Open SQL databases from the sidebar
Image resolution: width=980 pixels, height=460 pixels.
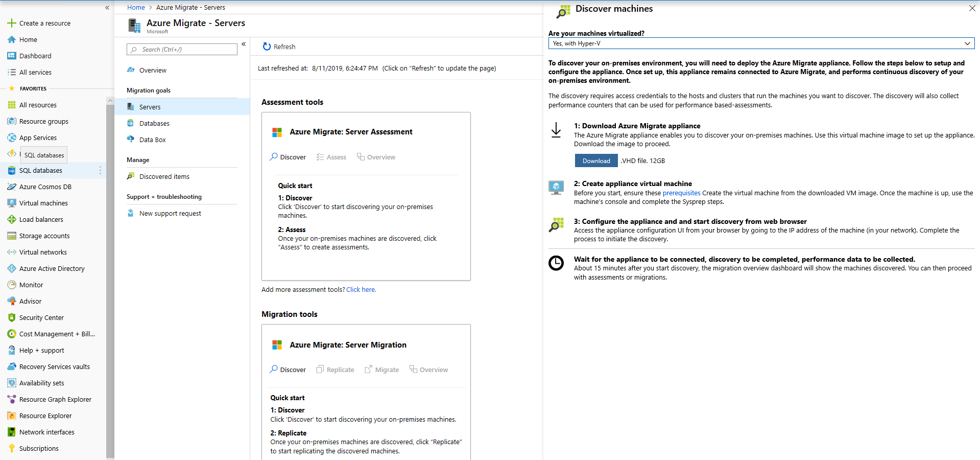41,170
